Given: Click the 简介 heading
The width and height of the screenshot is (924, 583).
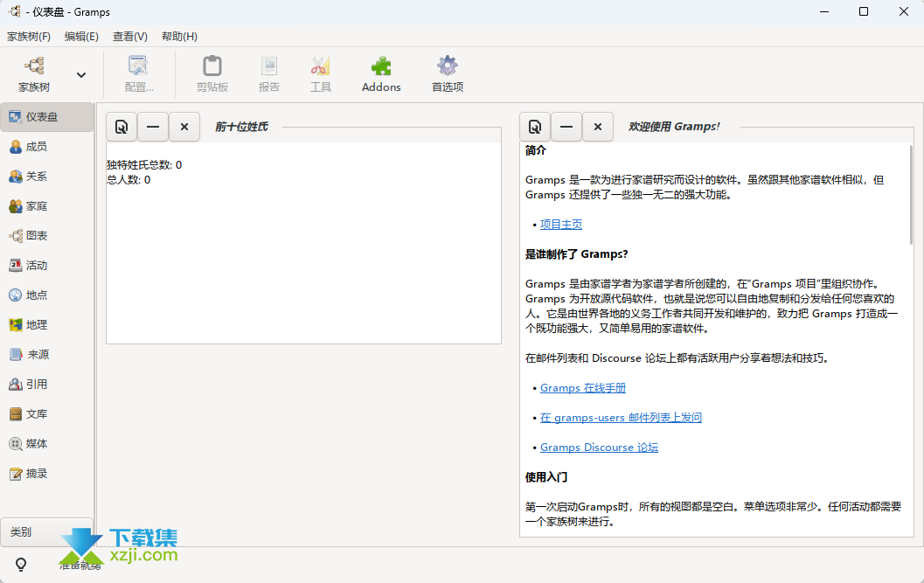Looking at the screenshot, I should pyautogui.click(x=536, y=150).
